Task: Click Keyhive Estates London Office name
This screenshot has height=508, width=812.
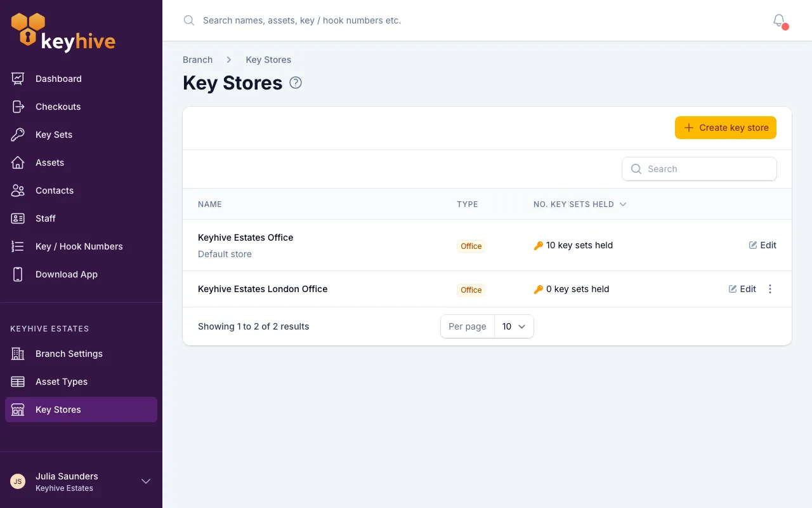Action: click(263, 289)
